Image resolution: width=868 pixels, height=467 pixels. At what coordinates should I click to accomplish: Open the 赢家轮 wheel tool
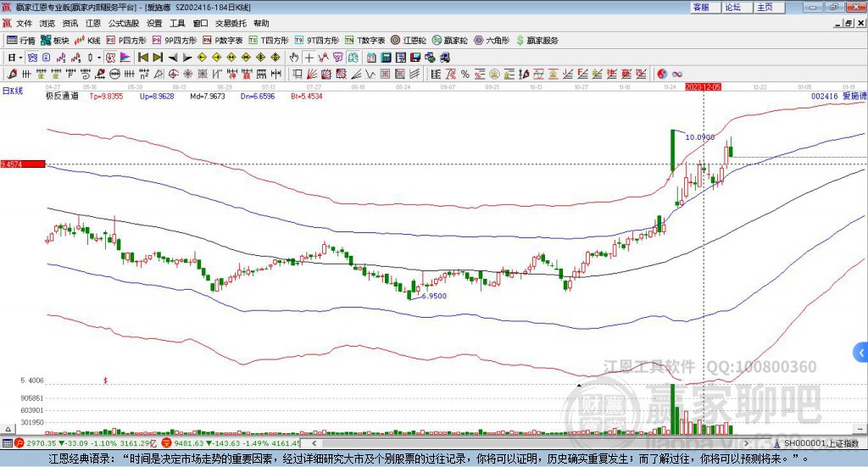tap(450, 41)
